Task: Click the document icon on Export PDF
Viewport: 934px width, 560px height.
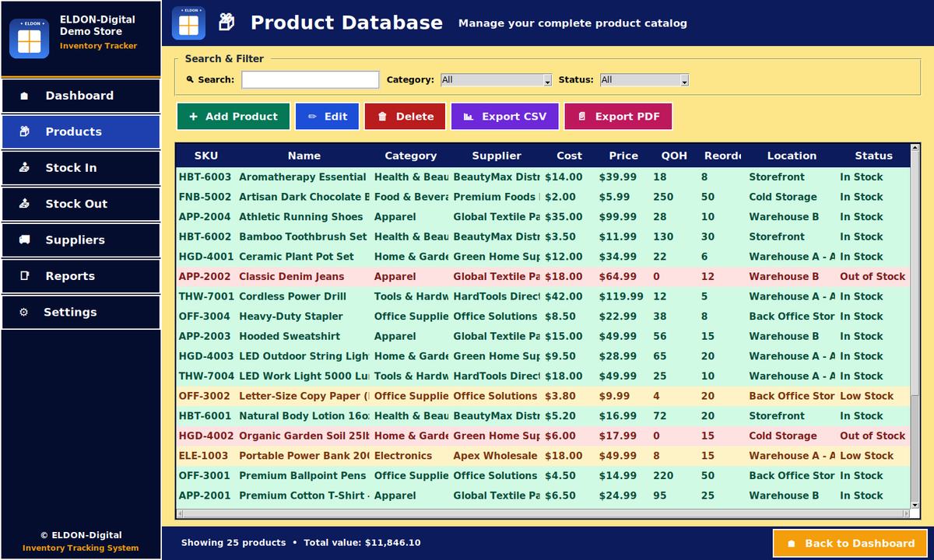Action: click(x=581, y=117)
